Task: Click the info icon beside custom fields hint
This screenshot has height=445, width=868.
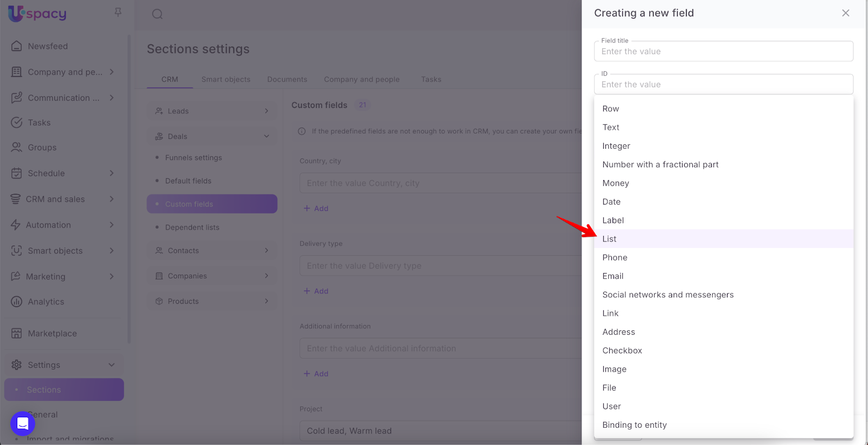Action: [302, 131]
